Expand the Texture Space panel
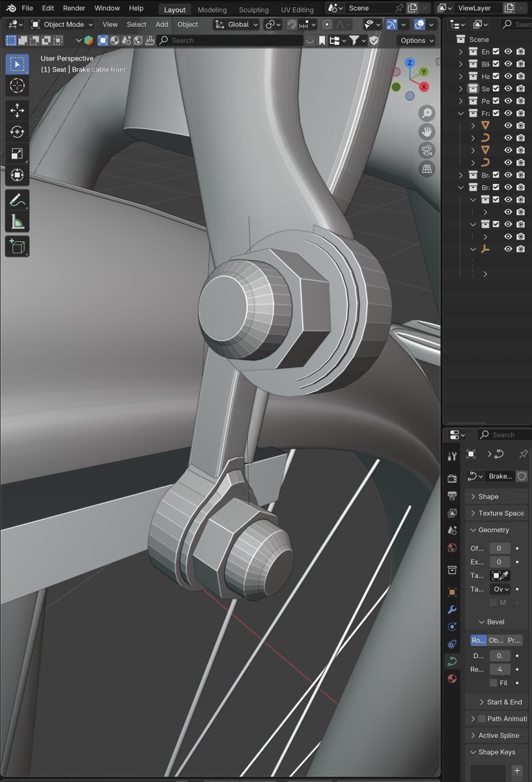The width and height of the screenshot is (532, 782). [x=497, y=514]
